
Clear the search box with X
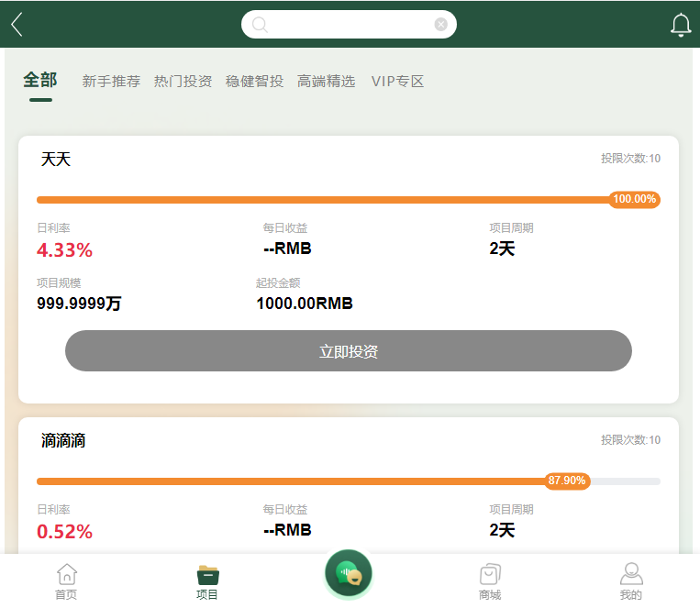440,24
